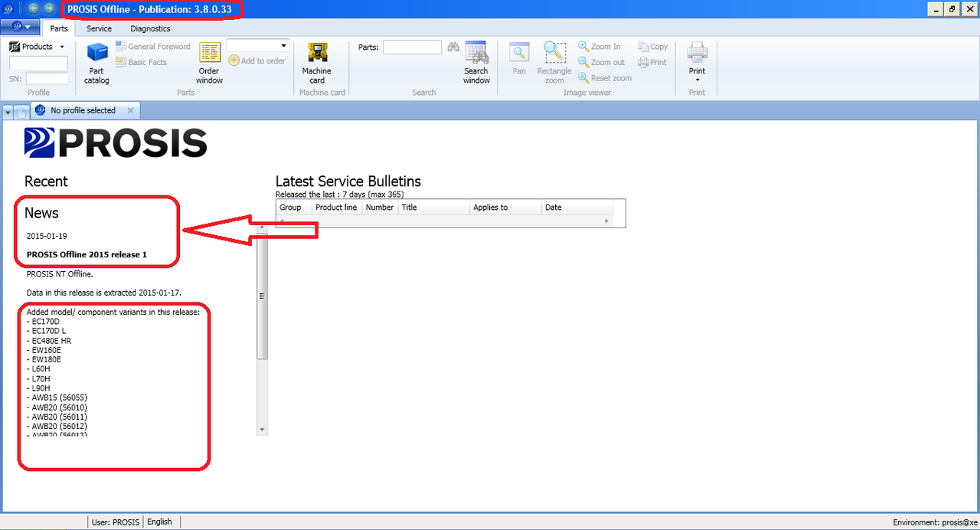The width and height of the screenshot is (980, 530).
Task: Sort bulletins by Group column
Action: (x=294, y=208)
